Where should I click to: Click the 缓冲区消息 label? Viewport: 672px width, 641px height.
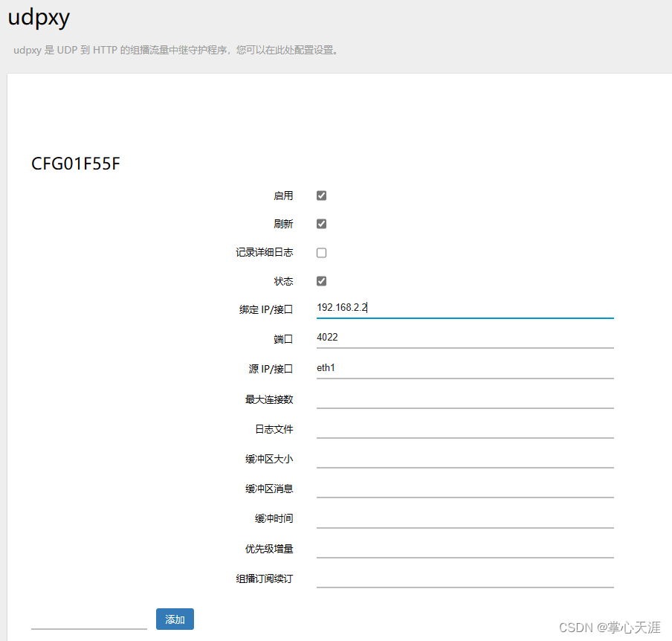[x=269, y=489]
